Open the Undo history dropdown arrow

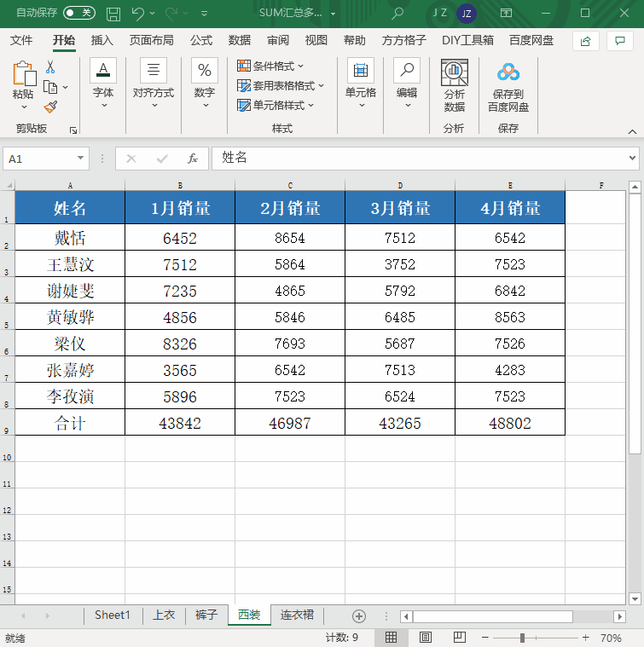(153, 13)
